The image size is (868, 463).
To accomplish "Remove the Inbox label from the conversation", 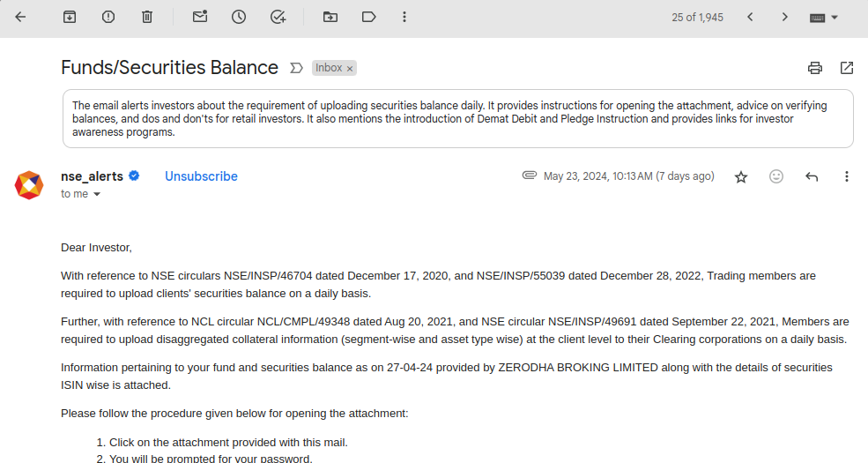I will tap(350, 68).
